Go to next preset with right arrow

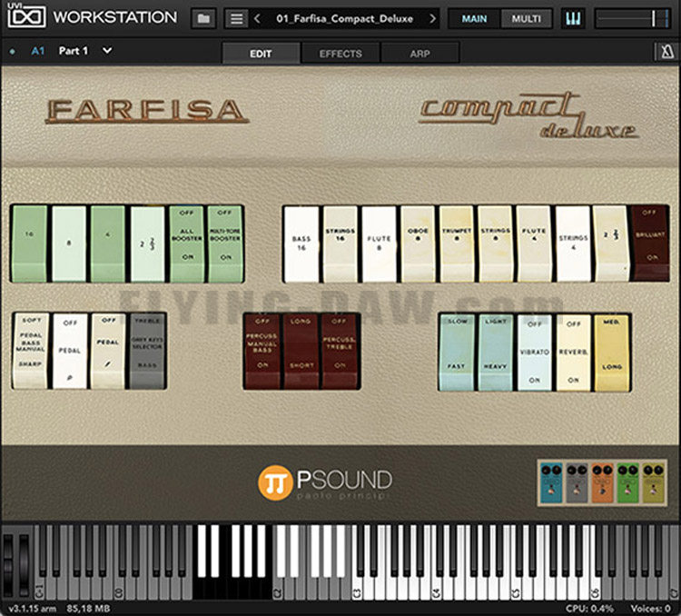[x=432, y=19]
